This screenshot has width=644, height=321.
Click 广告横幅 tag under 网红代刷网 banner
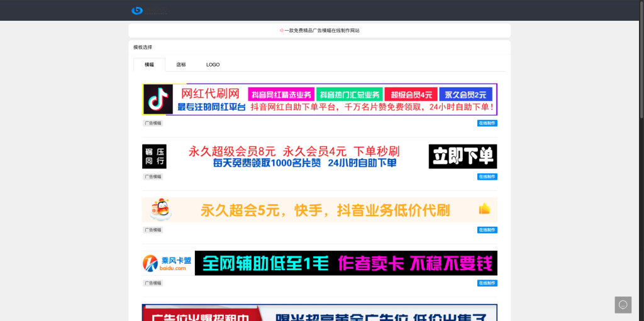[153, 123]
